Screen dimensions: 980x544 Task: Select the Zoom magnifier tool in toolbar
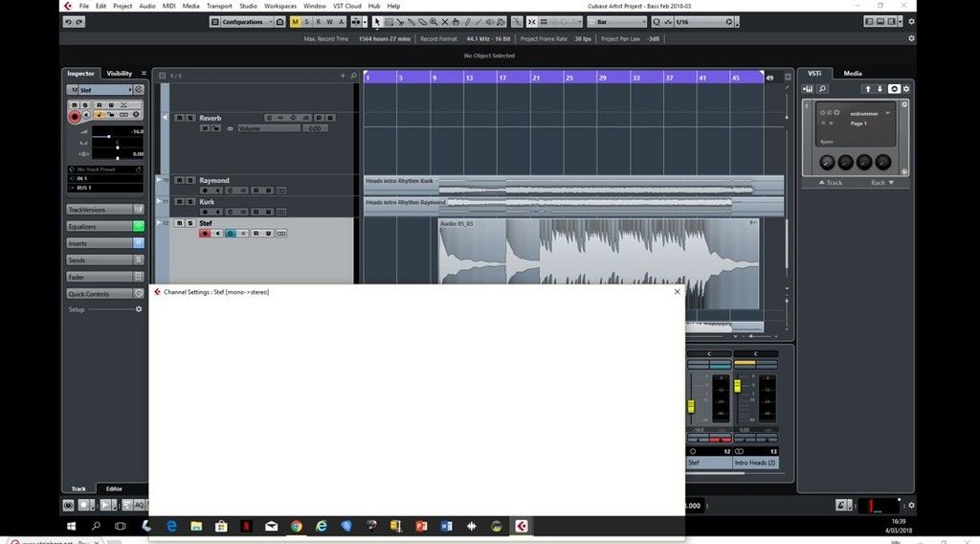[434, 22]
